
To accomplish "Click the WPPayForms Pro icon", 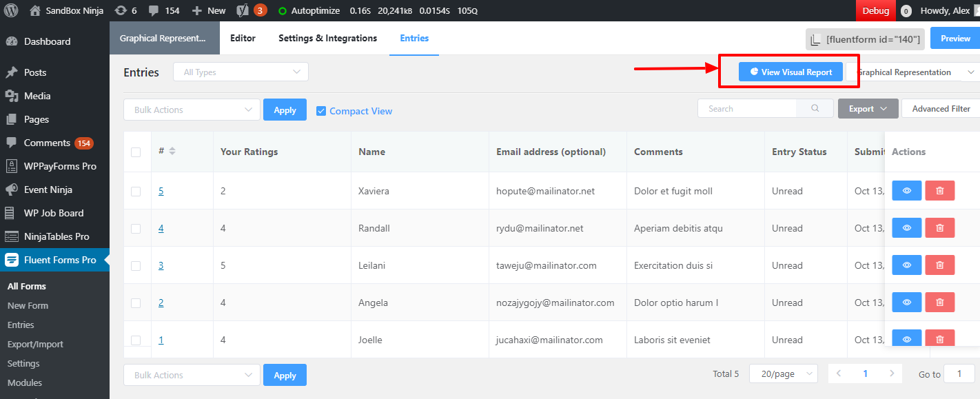I will [x=12, y=166].
